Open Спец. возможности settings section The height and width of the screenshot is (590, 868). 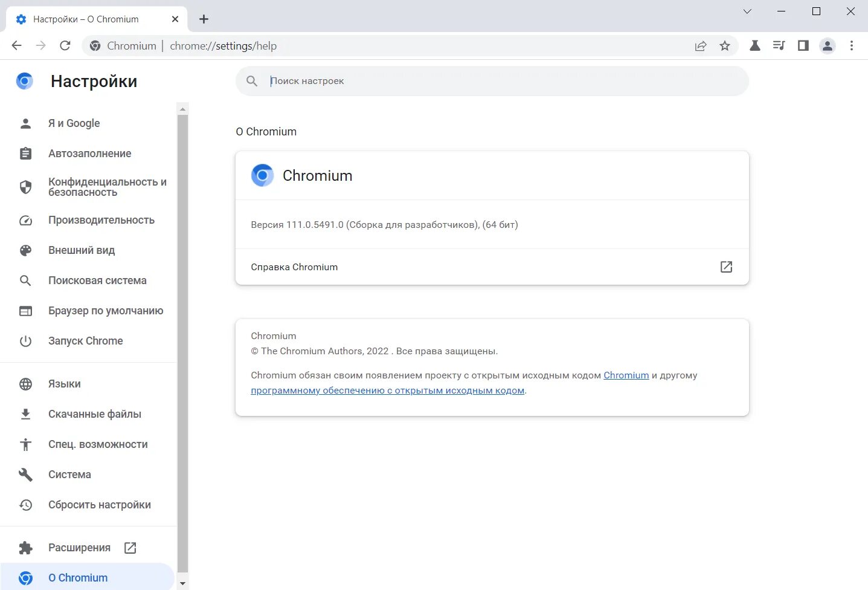tap(88, 444)
